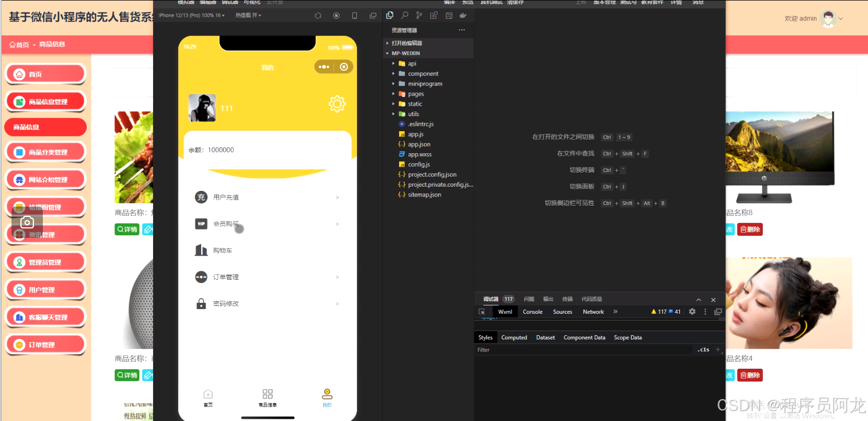868x421 pixels.
Task: Toggle the phone device frame icon
Action: pyautogui.click(x=355, y=16)
